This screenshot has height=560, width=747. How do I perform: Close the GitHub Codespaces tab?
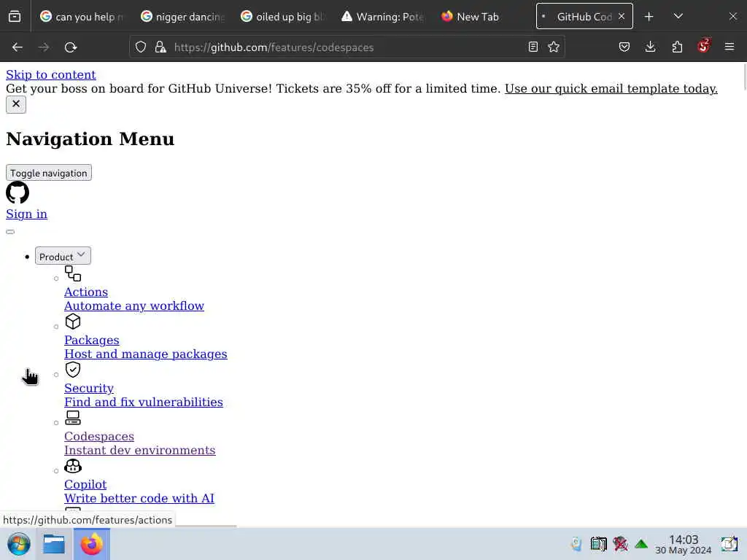622,16
